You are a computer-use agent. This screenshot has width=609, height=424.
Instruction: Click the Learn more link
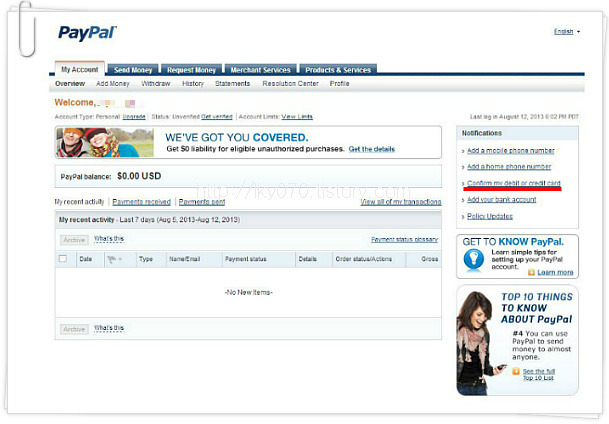point(555,273)
